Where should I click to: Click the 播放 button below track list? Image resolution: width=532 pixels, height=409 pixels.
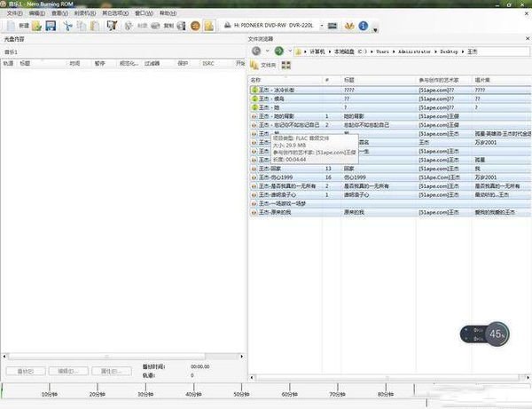[x=26, y=370]
